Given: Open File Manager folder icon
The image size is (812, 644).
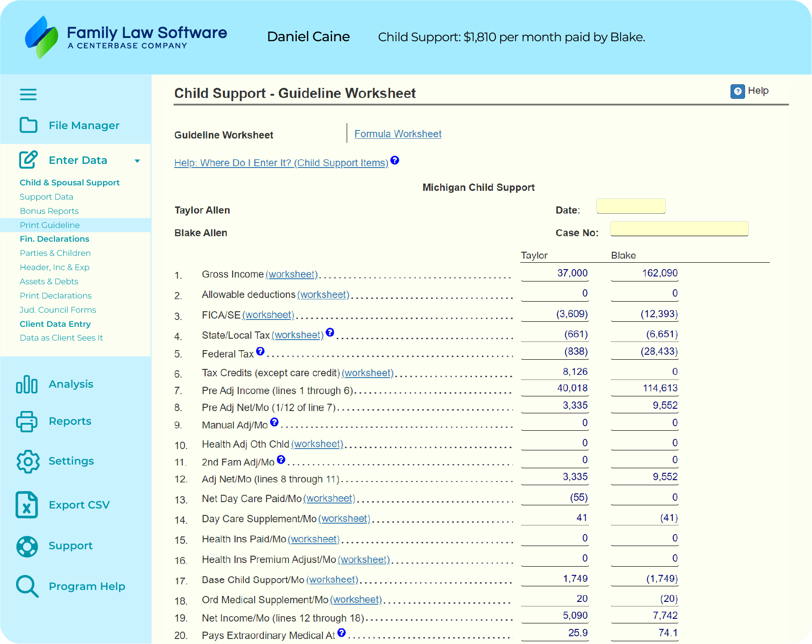Looking at the screenshot, I should (x=28, y=125).
